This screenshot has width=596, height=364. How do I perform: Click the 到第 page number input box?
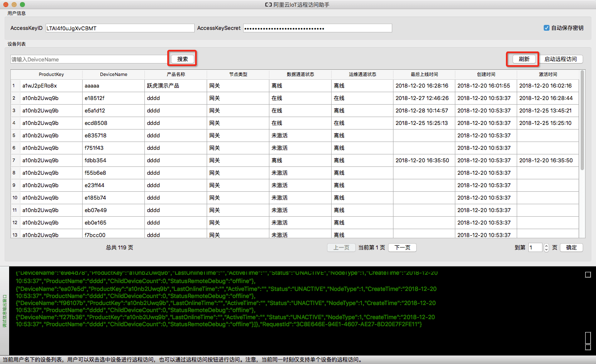coord(535,247)
